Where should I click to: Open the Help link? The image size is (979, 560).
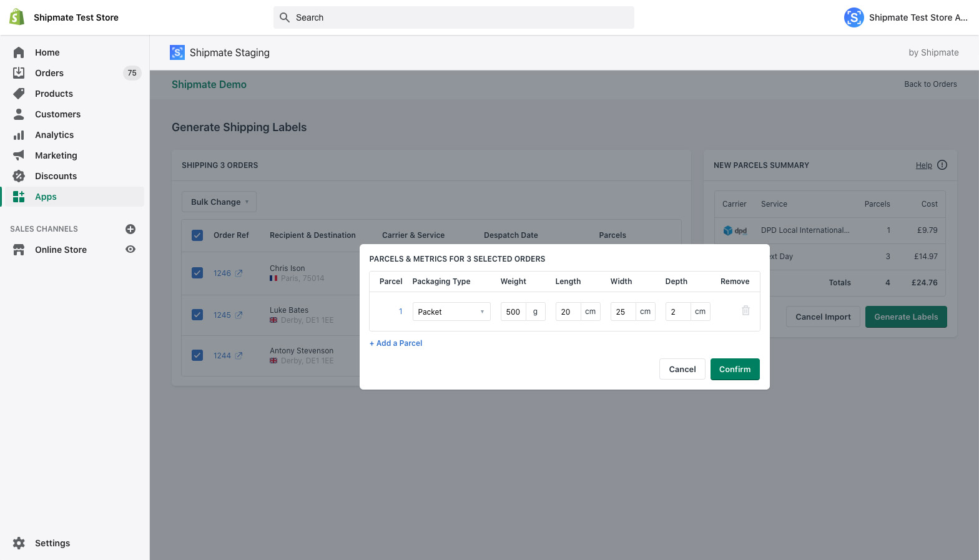[x=924, y=165]
